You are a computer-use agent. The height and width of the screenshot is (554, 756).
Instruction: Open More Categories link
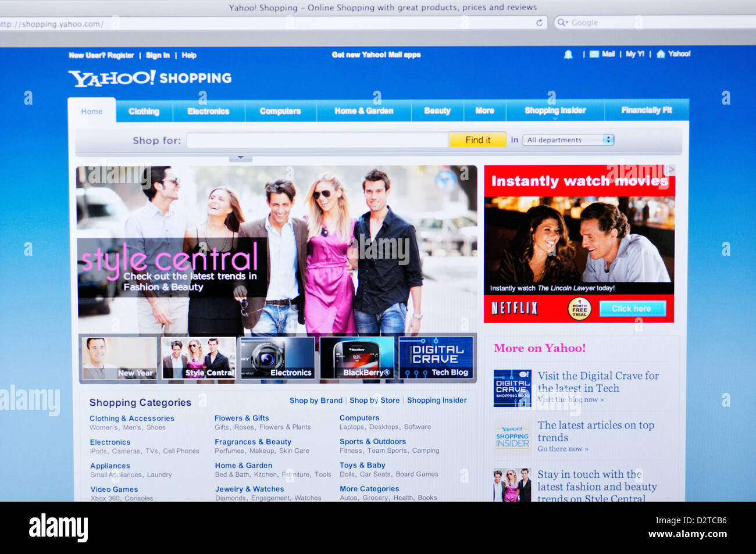click(369, 489)
